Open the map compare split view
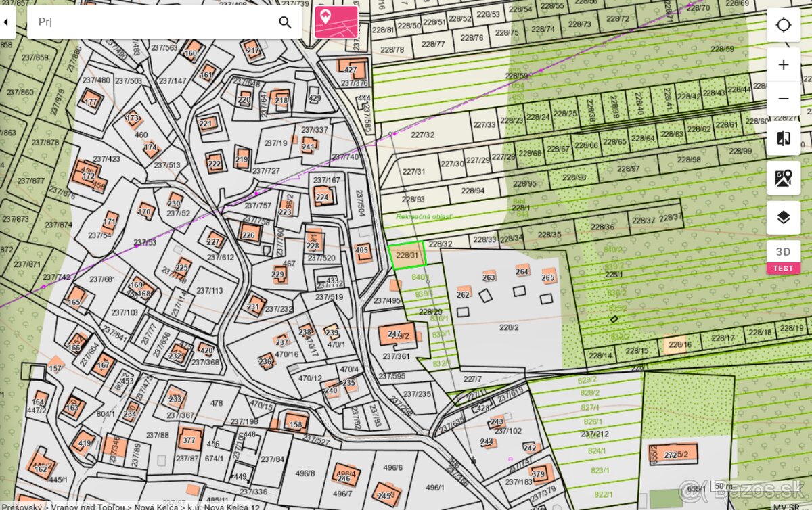The width and height of the screenshot is (812, 510). coord(783,139)
